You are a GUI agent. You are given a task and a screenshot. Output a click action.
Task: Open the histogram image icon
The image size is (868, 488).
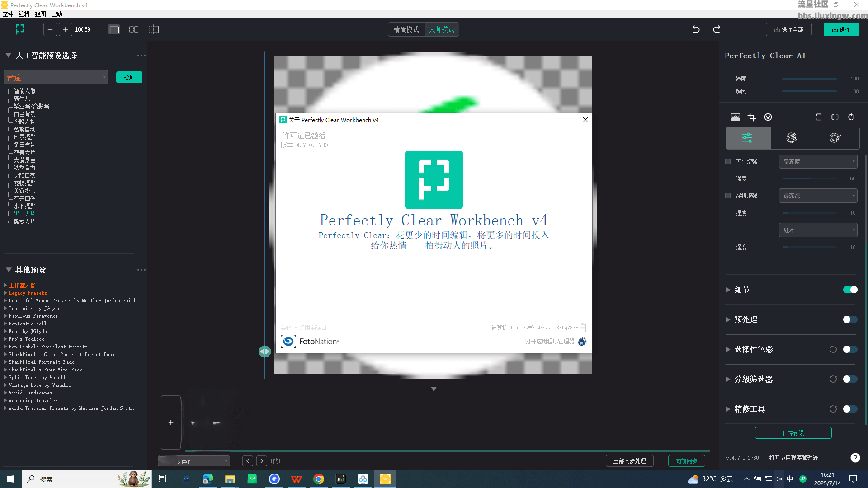pyautogui.click(x=736, y=117)
